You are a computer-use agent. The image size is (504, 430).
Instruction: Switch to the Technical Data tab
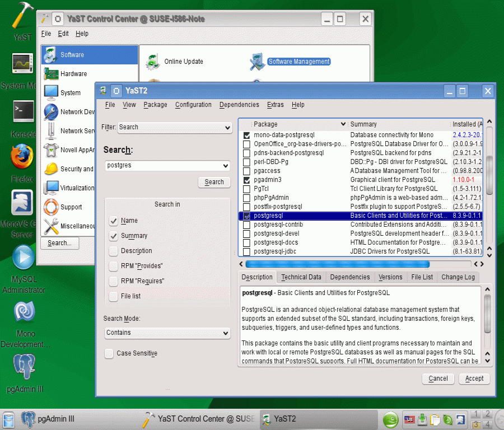[x=301, y=277]
